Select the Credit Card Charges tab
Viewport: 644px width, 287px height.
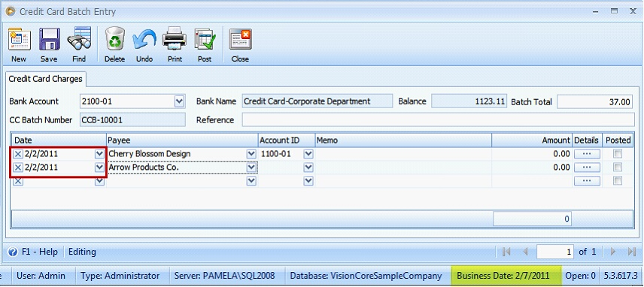click(46, 79)
